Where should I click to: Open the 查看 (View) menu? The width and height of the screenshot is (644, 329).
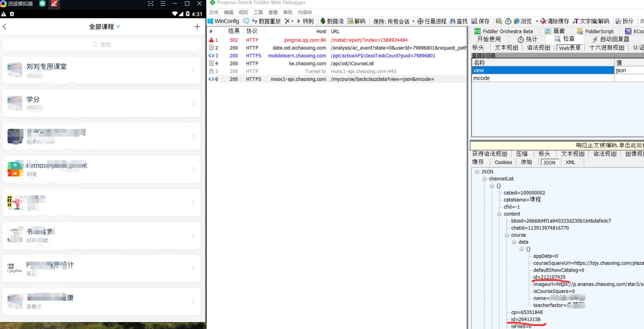pyautogui.click(x=273, y=12)
